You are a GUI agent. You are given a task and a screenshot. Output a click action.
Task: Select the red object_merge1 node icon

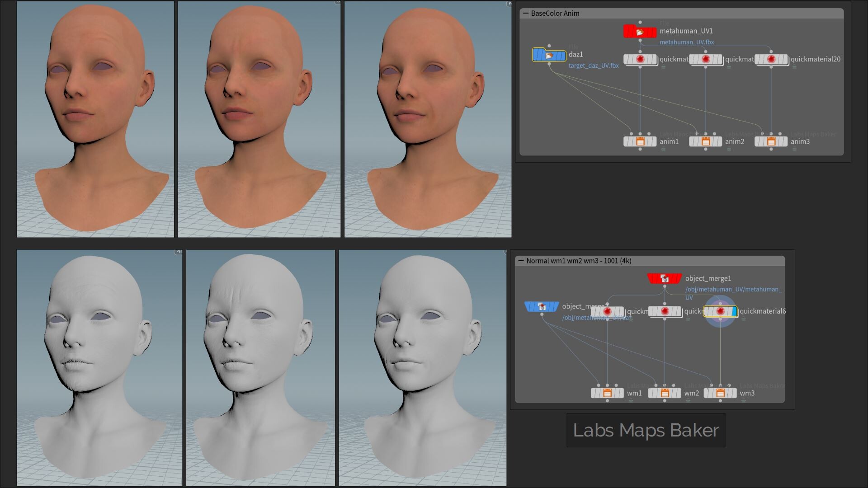[664, 279]
